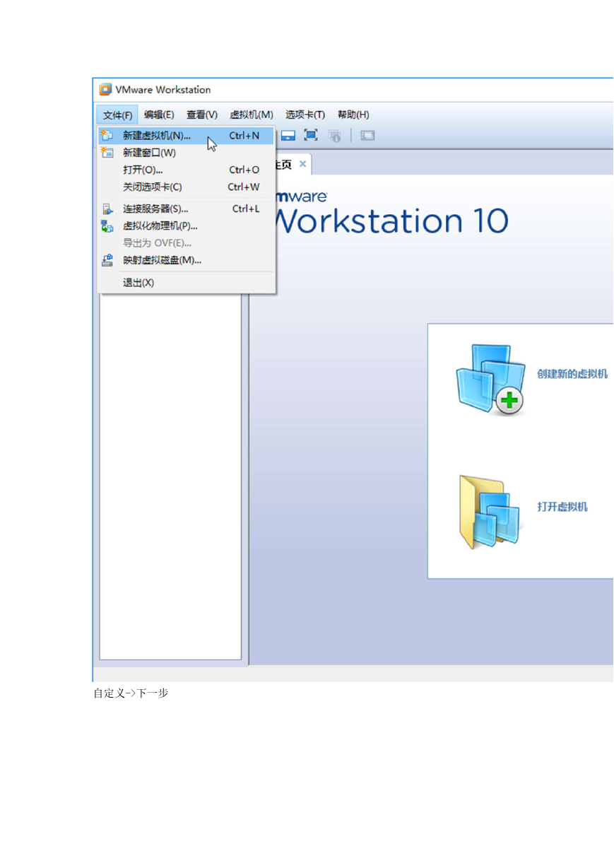
Task: Click the virtualize physical machine menu icon
Action: click(107, 226)
